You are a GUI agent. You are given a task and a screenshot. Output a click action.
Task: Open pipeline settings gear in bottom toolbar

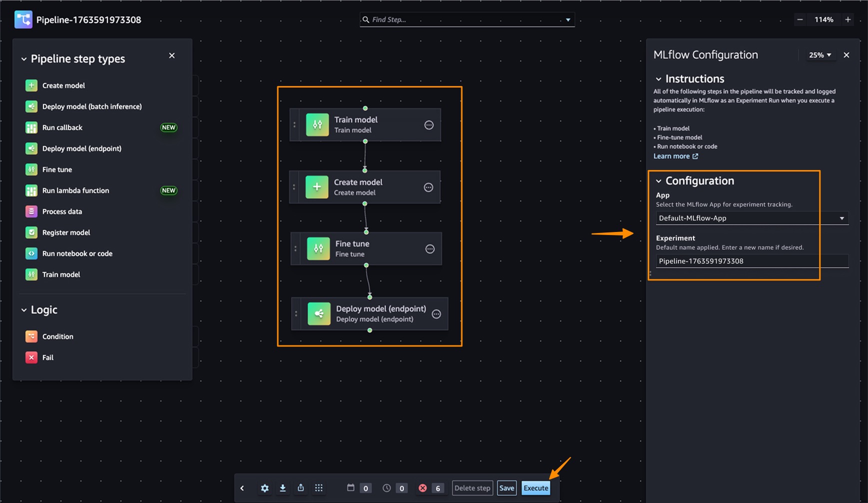265,488
